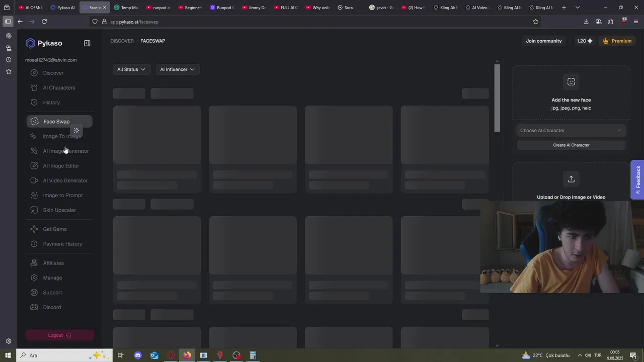644x362 pixels.
Task: Bookmark this page with the star icon
Action: click(x=535, y=22)
